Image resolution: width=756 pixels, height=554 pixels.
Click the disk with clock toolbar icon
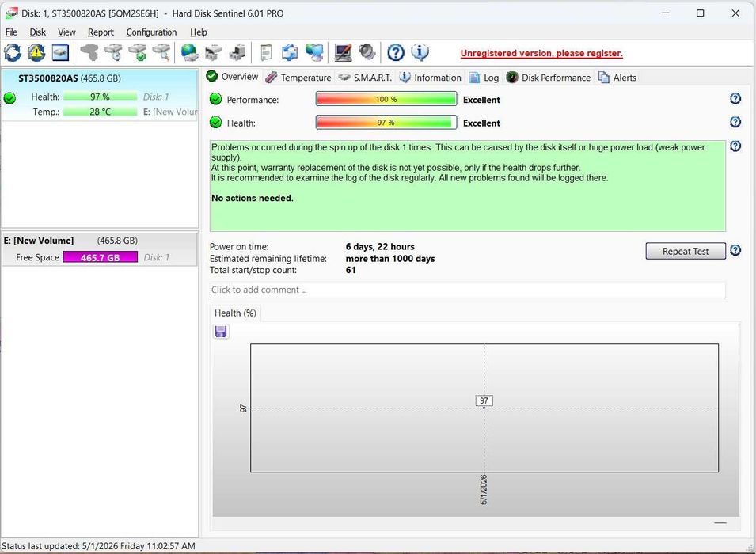coord(114,52)
